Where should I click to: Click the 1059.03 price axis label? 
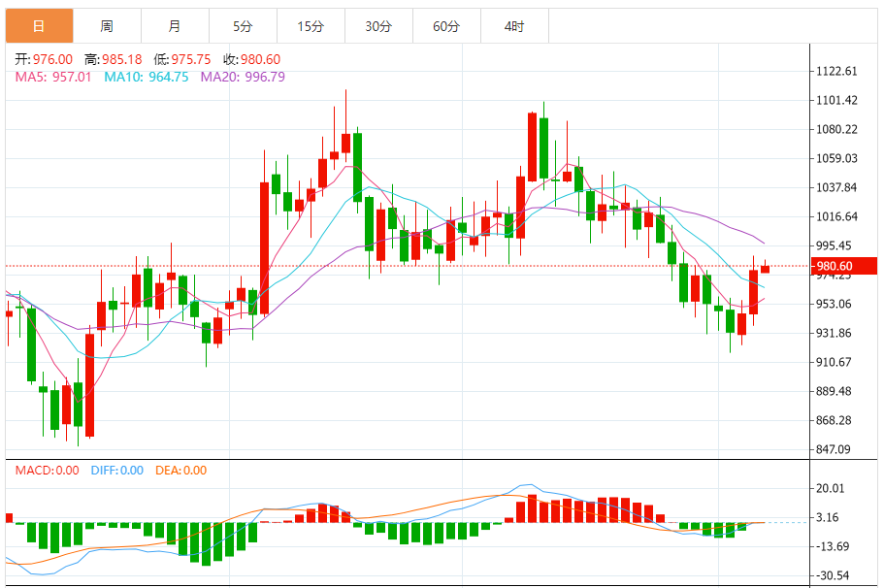click(836, 158)
